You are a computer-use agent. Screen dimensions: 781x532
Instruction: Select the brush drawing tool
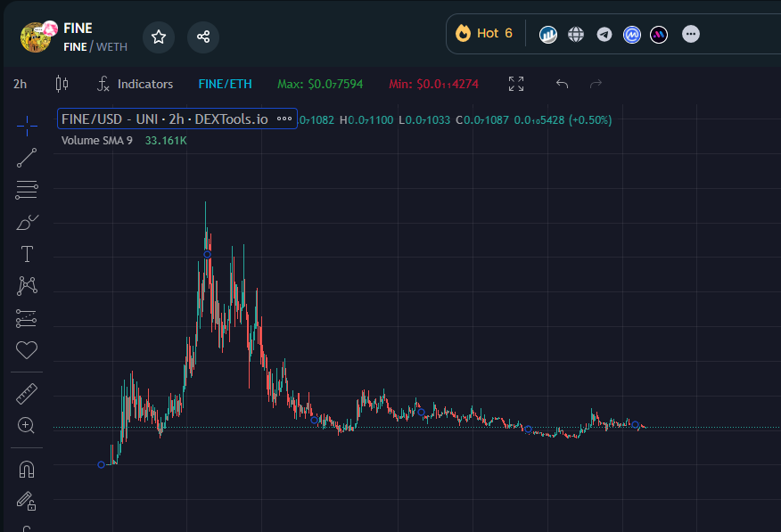(x=27, y=222)
